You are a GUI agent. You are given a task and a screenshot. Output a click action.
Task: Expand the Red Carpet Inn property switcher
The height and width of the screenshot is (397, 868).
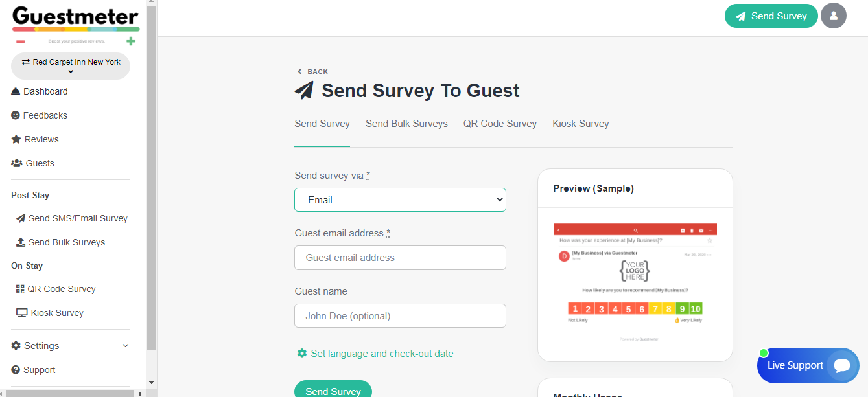[71, 66]
